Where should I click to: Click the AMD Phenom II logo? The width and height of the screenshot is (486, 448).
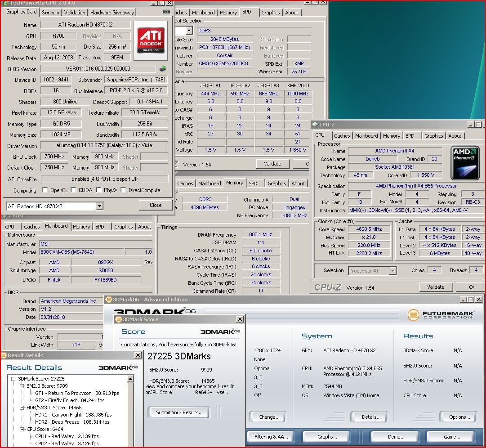[x=465, y=162]
